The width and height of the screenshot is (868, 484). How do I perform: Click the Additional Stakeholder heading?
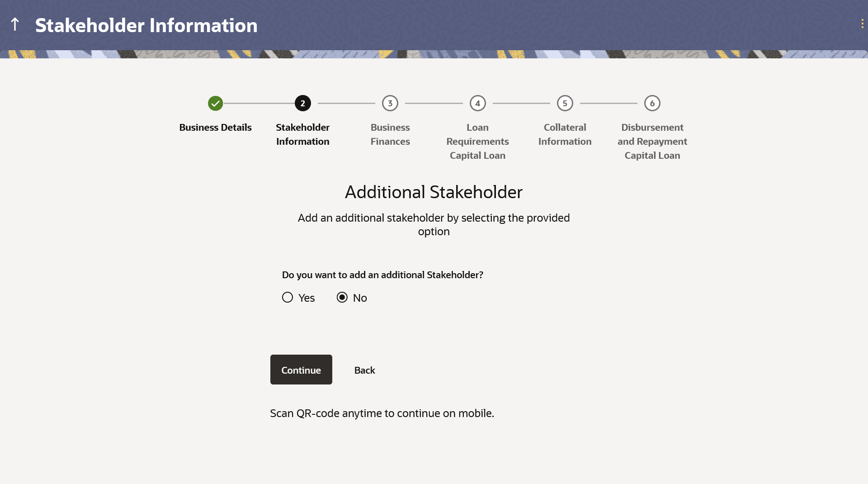pos(434,192)
